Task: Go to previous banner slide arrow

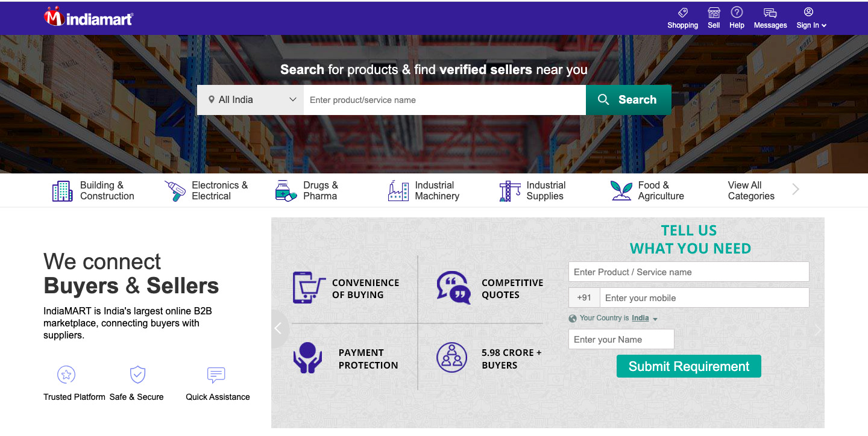Action: [x=278, y=329]
